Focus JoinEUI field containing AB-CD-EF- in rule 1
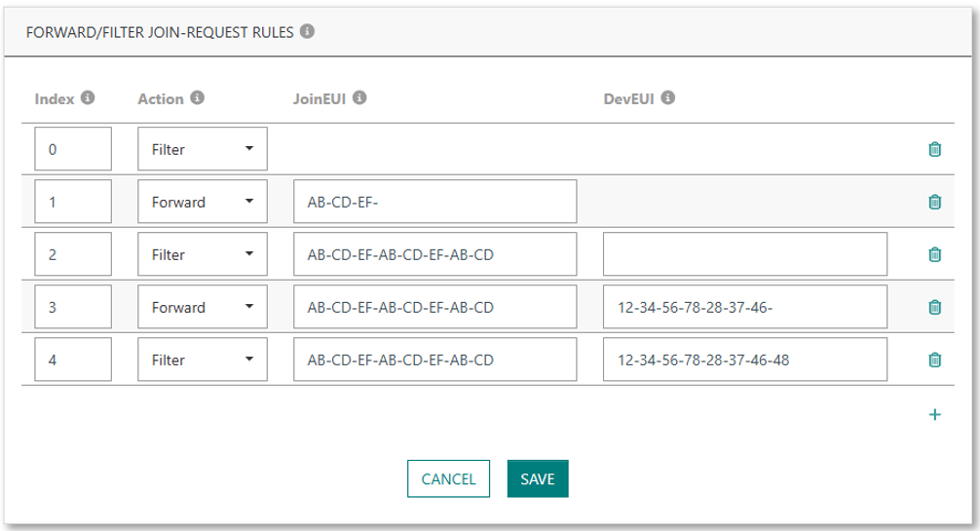This screenshot has height=531, width=980. click(434, 202)
